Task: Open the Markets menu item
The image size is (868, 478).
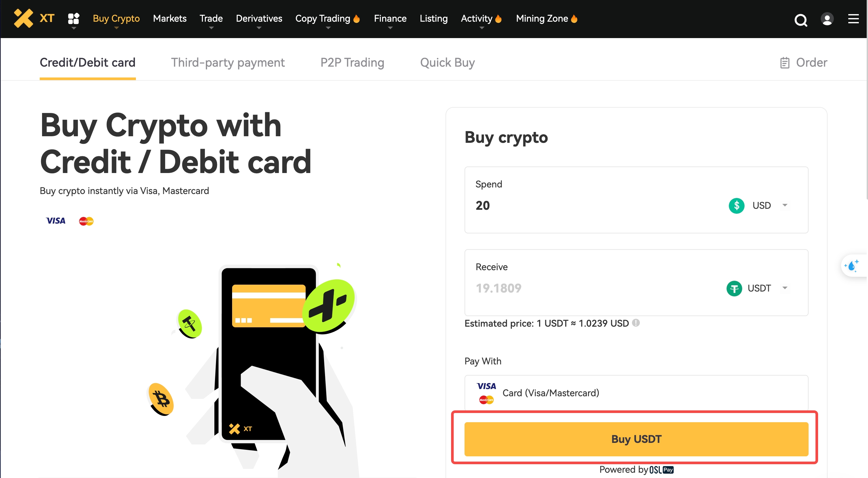Action: tap(169, 18)
